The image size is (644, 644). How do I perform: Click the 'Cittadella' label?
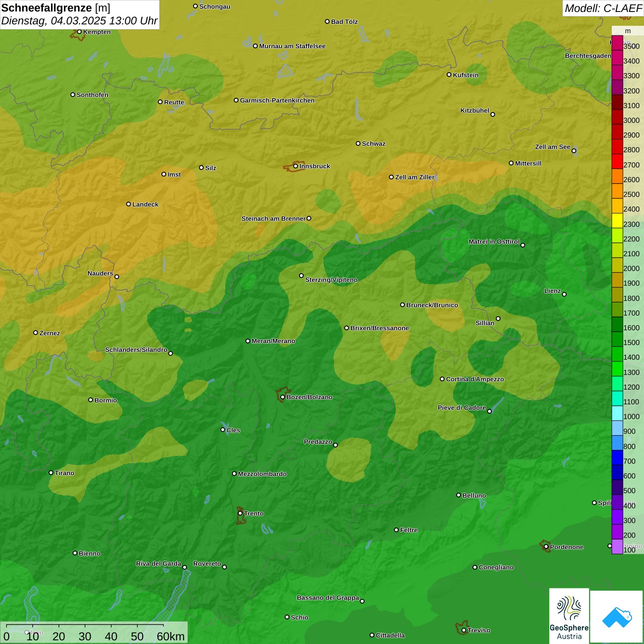pyautogui.click(x=390, y=635)
